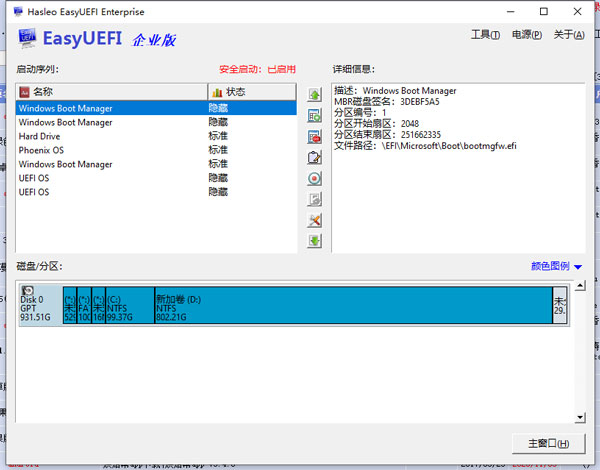Select the last UEFI OS entry
This screenshot has height=470, width=600.
156,192
